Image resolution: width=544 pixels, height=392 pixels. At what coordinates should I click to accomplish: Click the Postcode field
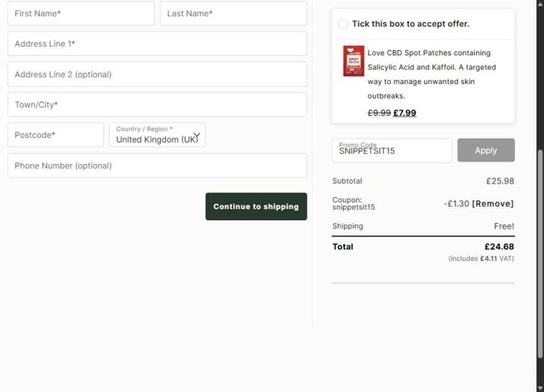(55, 135)
